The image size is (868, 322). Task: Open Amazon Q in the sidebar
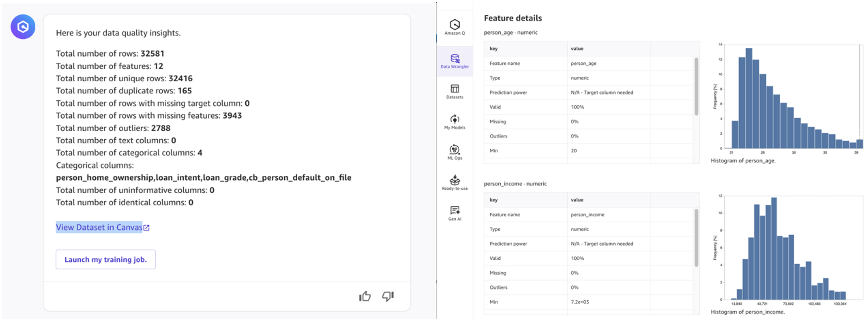pyautogui.click(x=454, y=27)
